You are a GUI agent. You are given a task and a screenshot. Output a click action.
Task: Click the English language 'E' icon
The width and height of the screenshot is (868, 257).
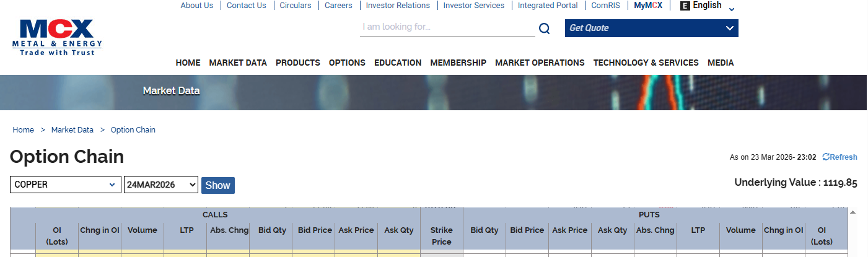click(x=685, y=6)
